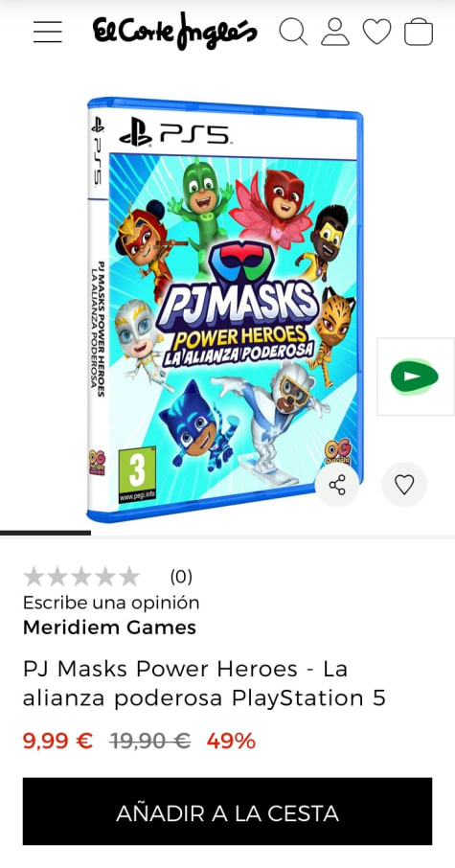This screenshot has width=455, height=868.
Task: Click the image gallery progress bar
Action: click(x=45, y=533)
